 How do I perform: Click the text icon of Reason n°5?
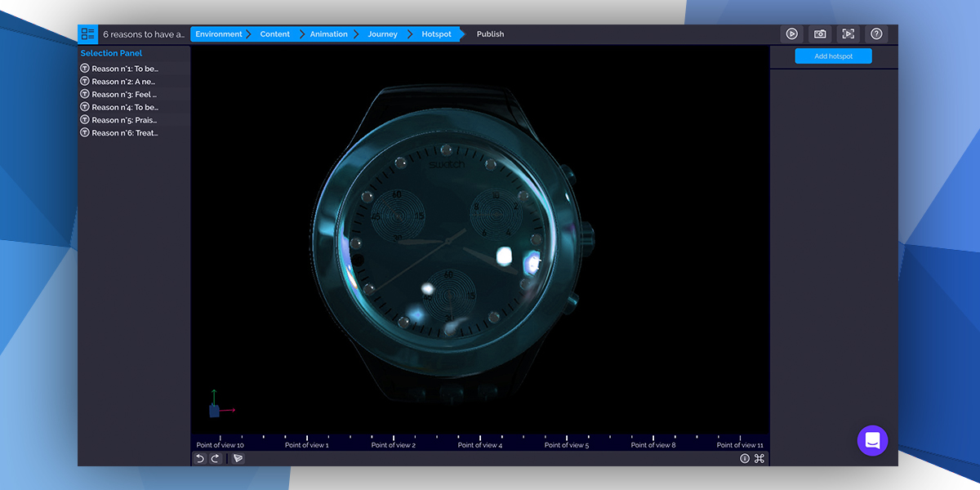[x=84, y=120]
